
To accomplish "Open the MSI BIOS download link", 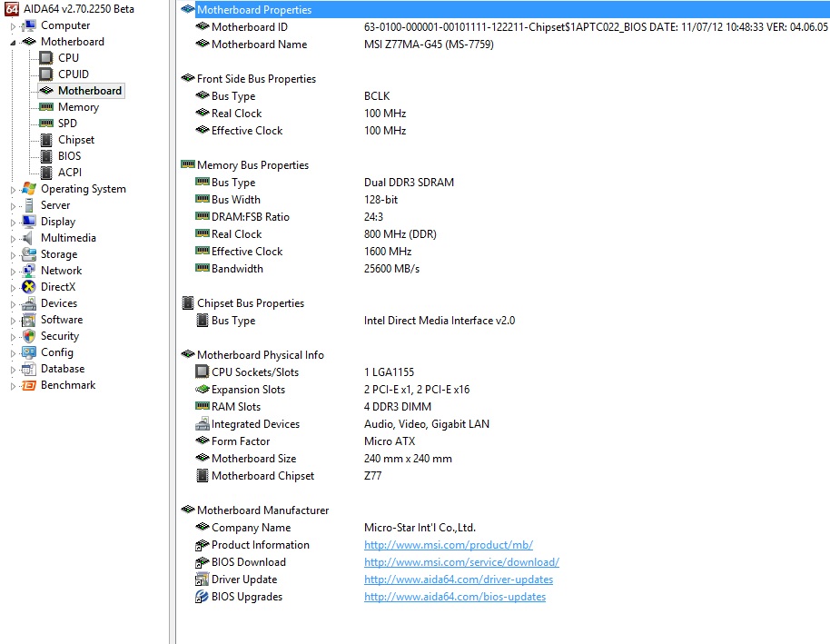I will 461,562.
